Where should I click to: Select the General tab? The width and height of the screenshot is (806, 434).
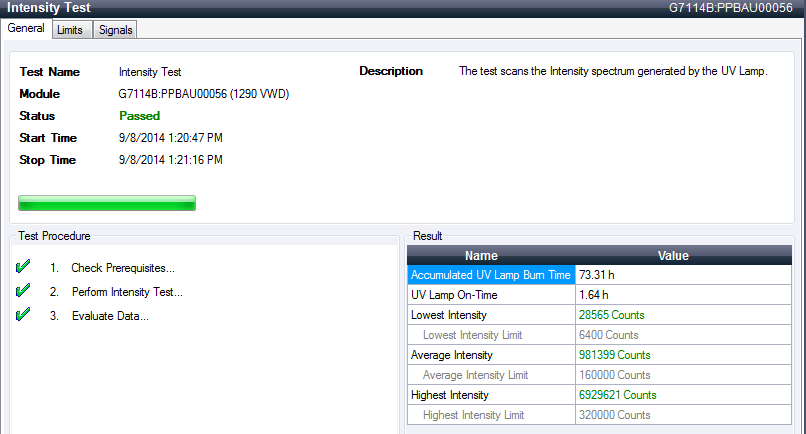click(26, 29)
